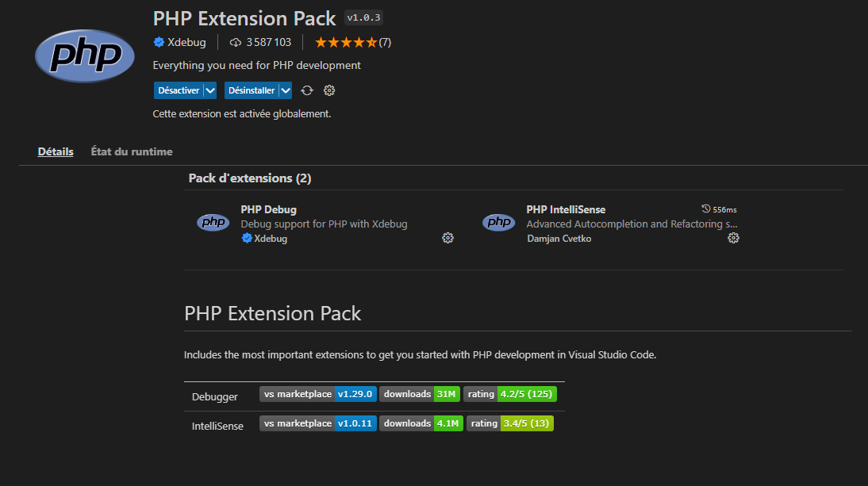
Task: Click the PHP Debug extension icon
Action: pos(213,223)
